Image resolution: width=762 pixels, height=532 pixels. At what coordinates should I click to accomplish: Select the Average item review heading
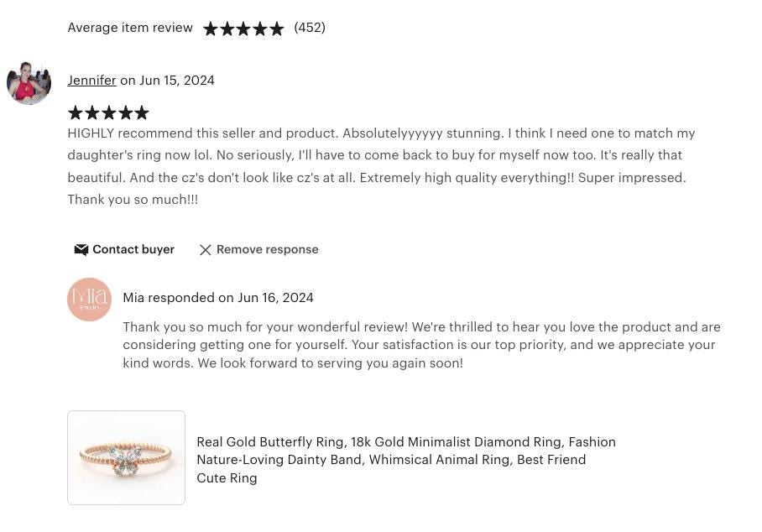(130, 28)
